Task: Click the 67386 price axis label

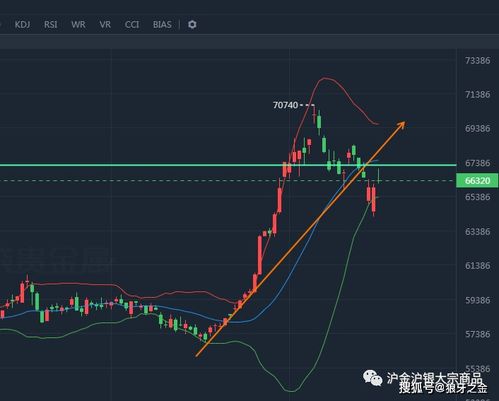Action: click(x=478, y=163)
